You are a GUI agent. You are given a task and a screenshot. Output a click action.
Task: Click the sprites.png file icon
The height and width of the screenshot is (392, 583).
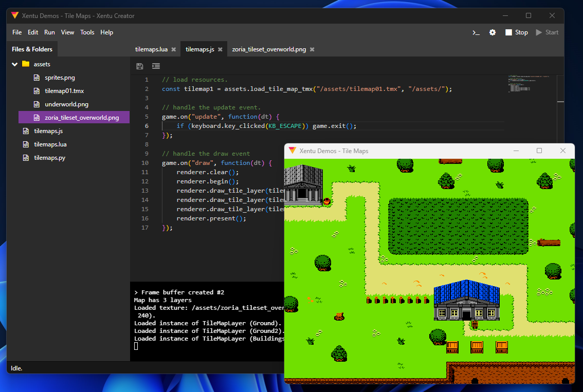click(x=37, y=77)
